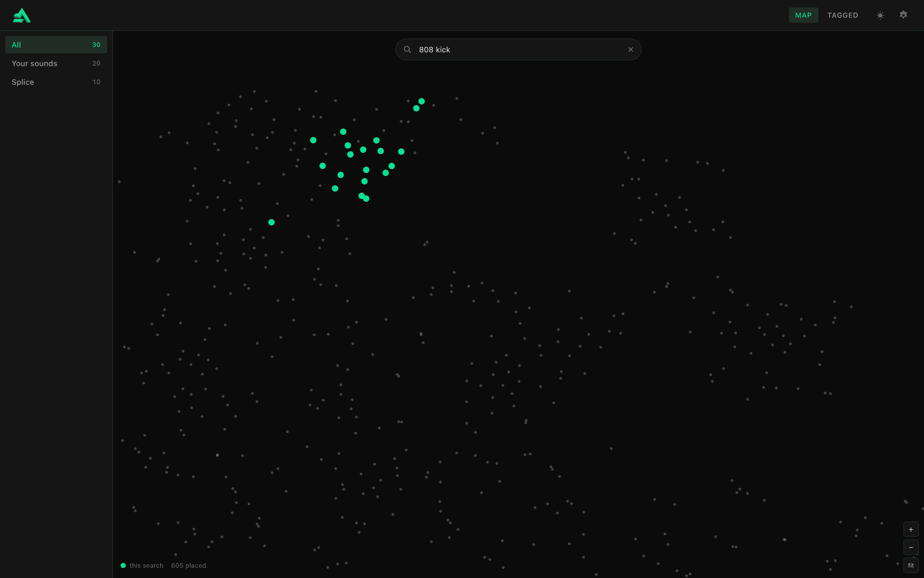Click the 808 kick search field
The width and height of the screenshot is (924, 578).
(x=518, y=49)
